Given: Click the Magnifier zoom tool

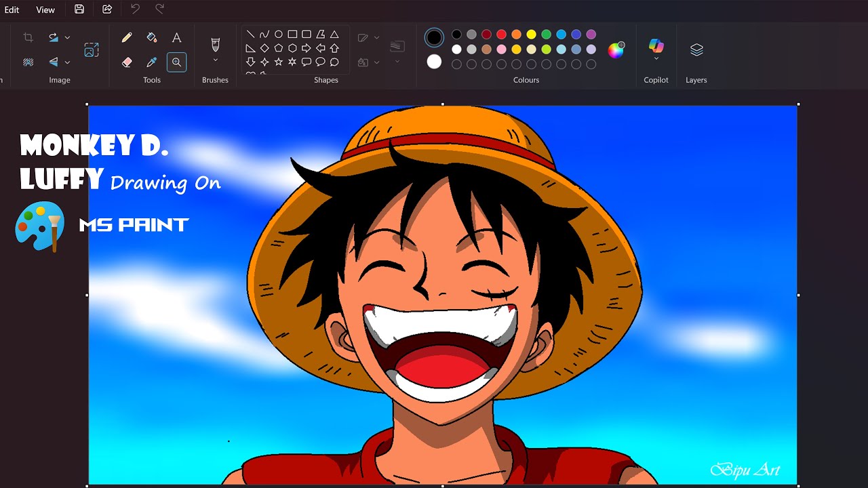Looking at the screenshot, I should pyautogui.click(x=176, y=62).
